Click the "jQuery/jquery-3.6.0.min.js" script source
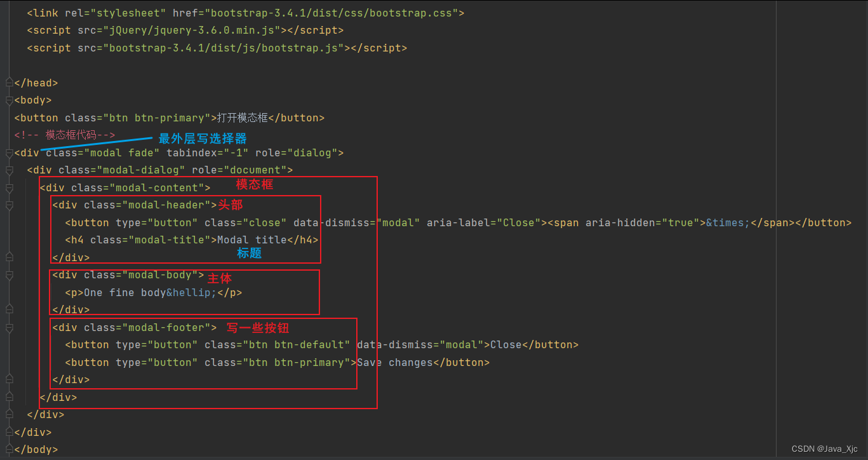868x460 pixels. point(194,30)
